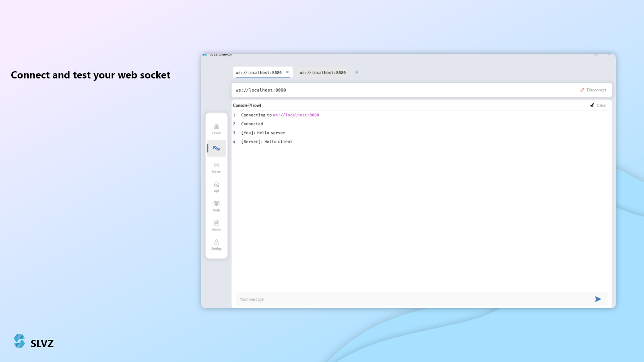644x362 pixels.
Task: Open the Web section in sidebar
Action: pos(216,206)
